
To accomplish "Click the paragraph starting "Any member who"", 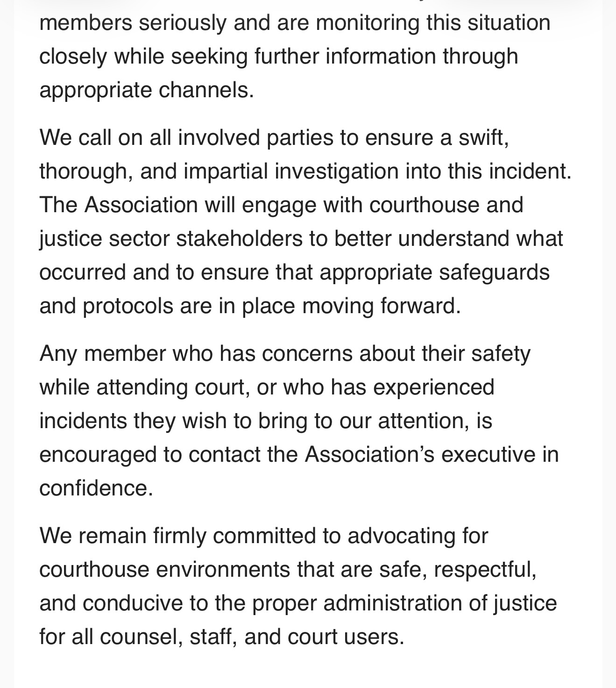I will (x=299, y=421).
